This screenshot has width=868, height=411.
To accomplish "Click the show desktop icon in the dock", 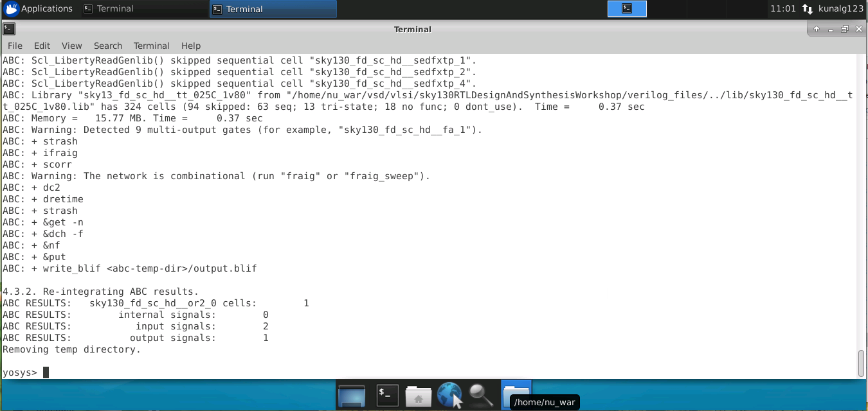I will [352, 395].
